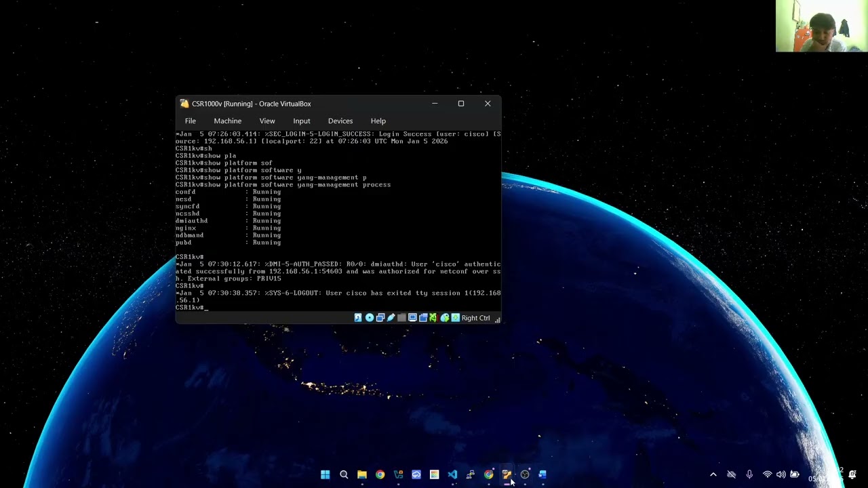Open volume speaker tray icon

point(781,474)
